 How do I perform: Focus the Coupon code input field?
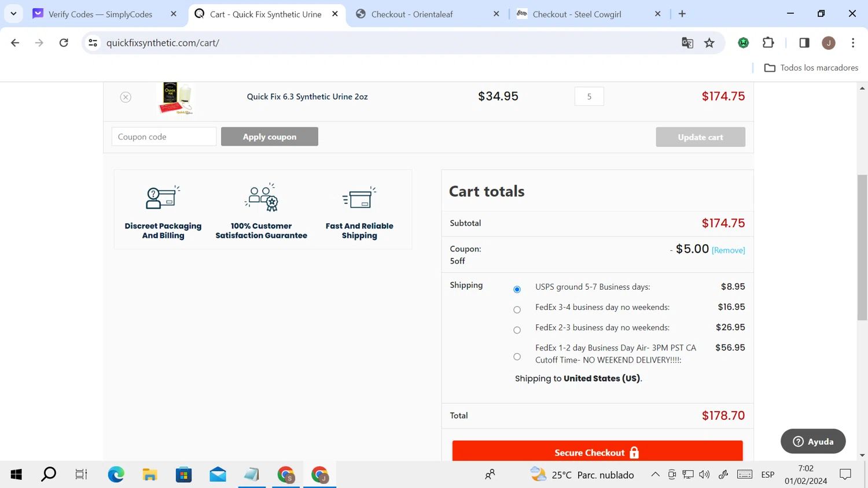164,136
